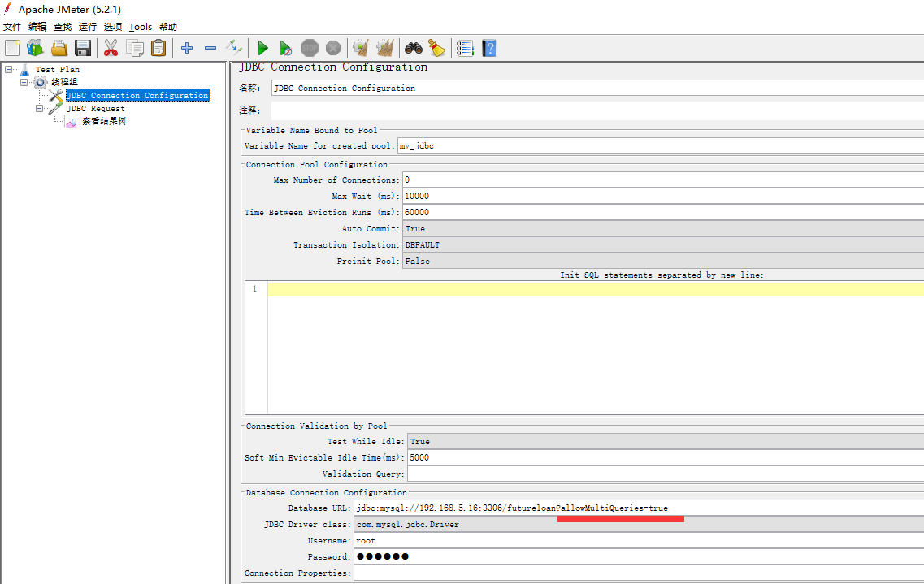Click the Start test green play icon
924x584 pixels.
pyautogui.click(x=262, y=49)
